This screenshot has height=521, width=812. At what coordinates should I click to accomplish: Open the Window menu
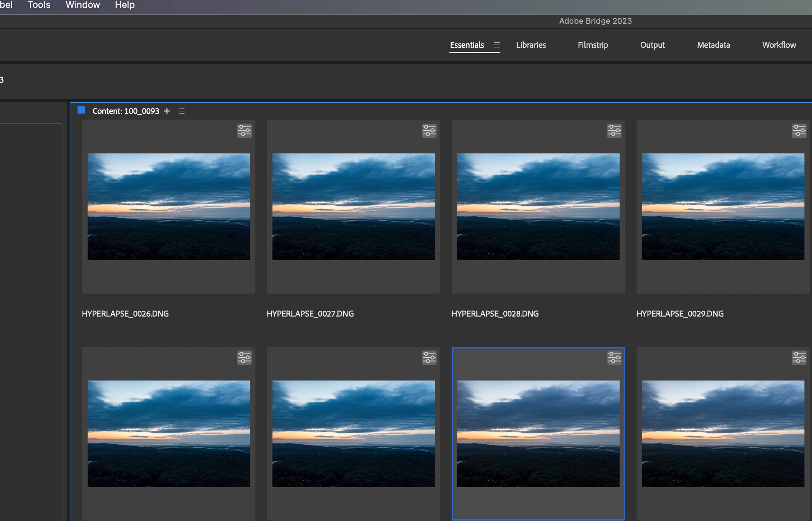(x=83, y=5)
